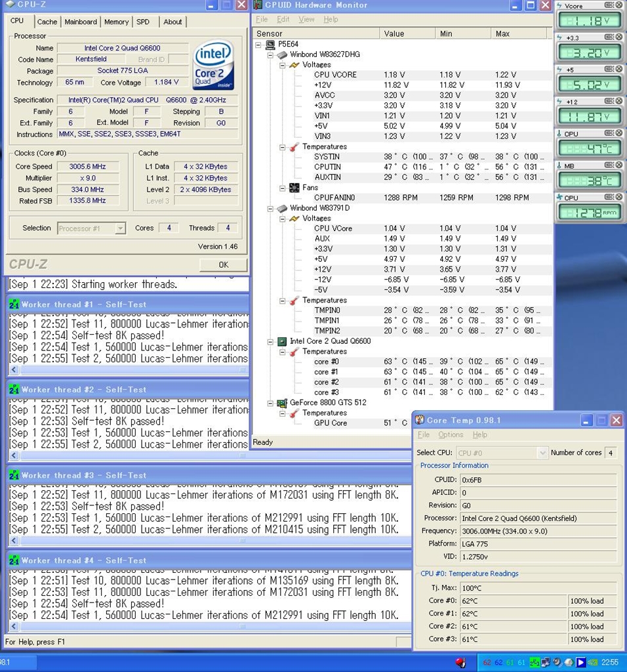
Task: Collapse the P5E64 root node
Action: click(x=259, y=45)
